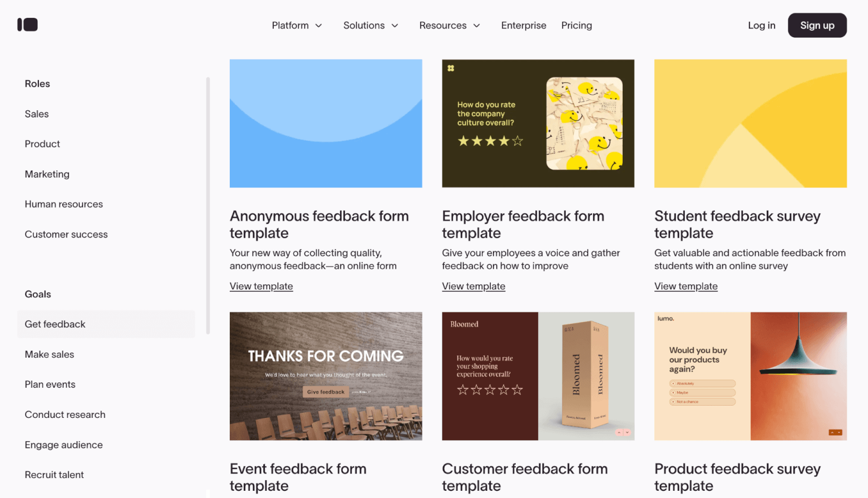Click the down arrow on Customer feedback thumbnail
Image resolution: width=868 pixels, height=498 pixels.
[x=628, y=432]
